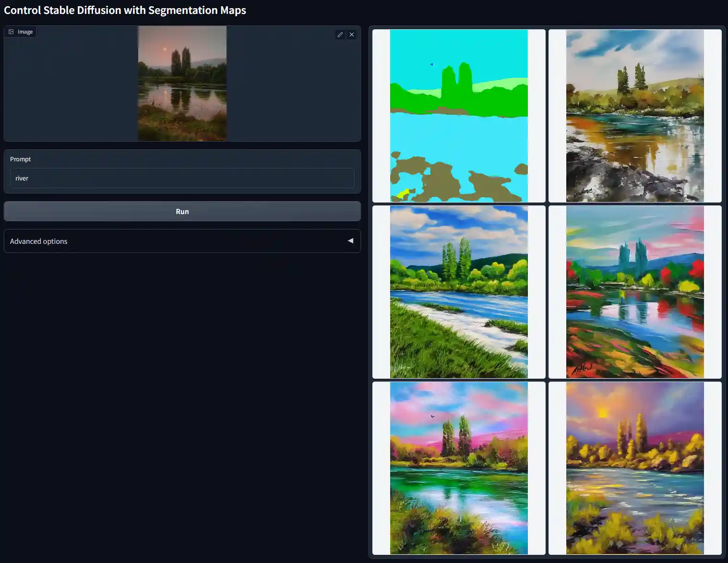View the golden sunset river painting
728x563 pixels.
click(634, 468)
